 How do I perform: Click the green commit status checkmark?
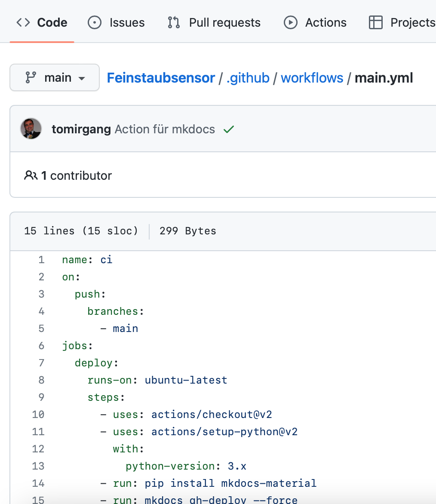click(229, 129)
